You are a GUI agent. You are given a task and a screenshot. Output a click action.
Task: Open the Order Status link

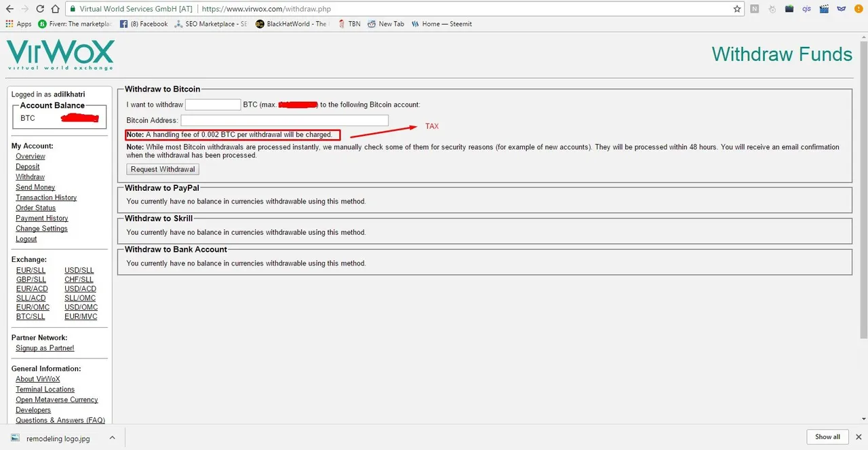(x=36, y=208)
